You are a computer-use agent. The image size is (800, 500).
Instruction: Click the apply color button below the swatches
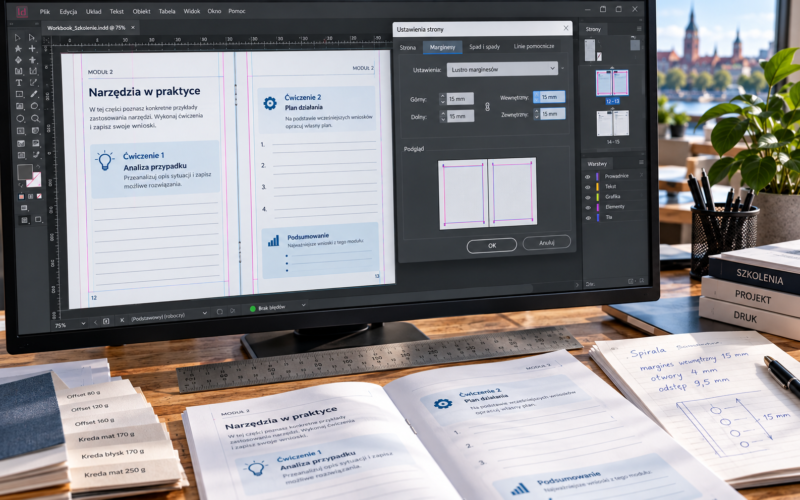21,196
